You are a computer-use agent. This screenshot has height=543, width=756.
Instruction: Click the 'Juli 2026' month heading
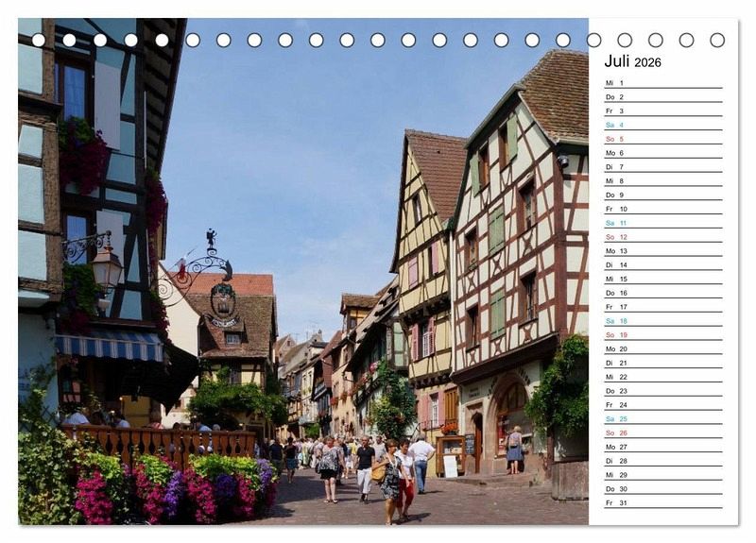point(632,61)
